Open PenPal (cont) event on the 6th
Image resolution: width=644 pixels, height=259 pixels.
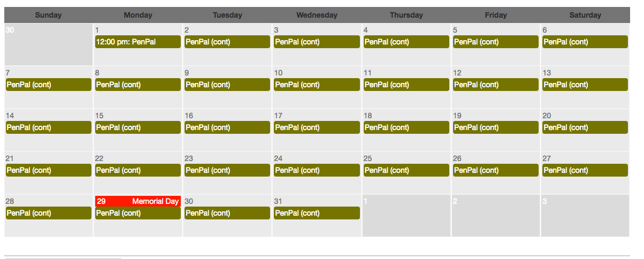click(x=585, y=42)
